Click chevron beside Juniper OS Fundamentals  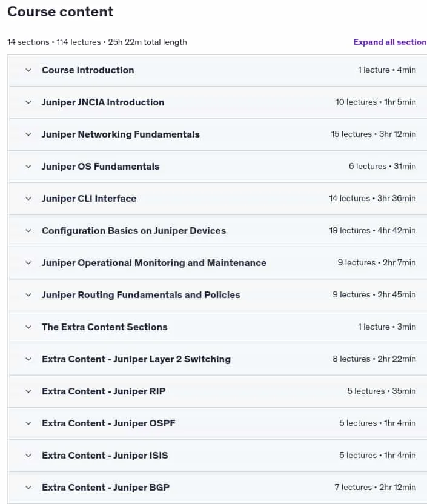(x=28, y=167)
